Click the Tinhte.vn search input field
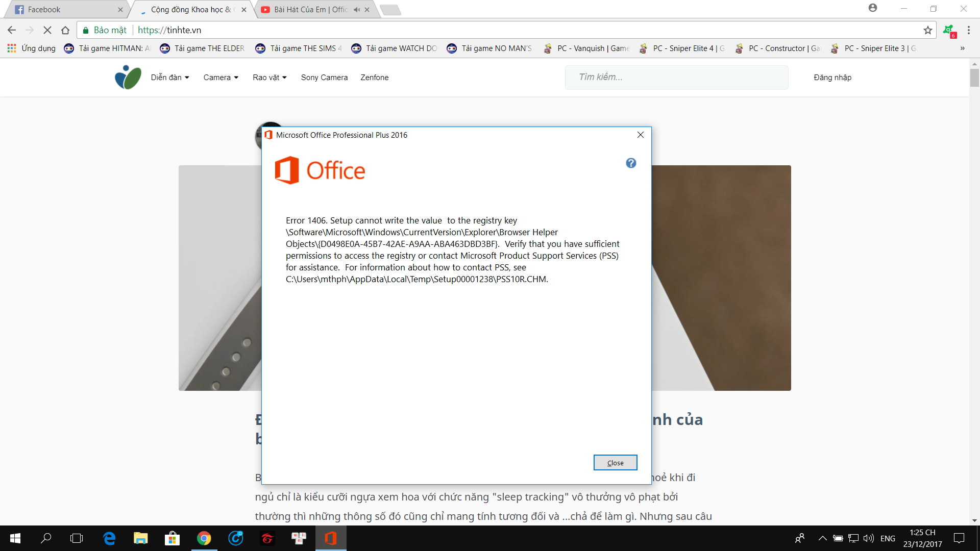Screen dimensions: 980x551 [x=676, y=77]
